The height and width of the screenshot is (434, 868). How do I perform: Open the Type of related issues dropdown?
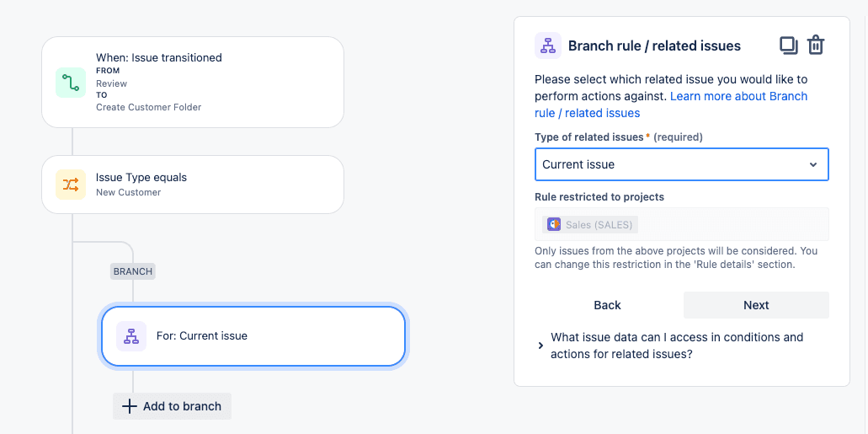(x=681, y=164)
